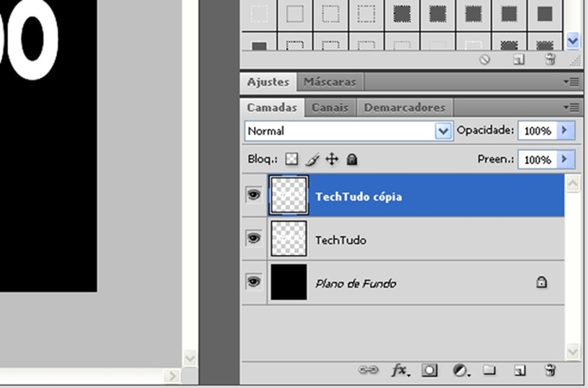Select the TechTudo layer name
588x388 pixels.
341,240
